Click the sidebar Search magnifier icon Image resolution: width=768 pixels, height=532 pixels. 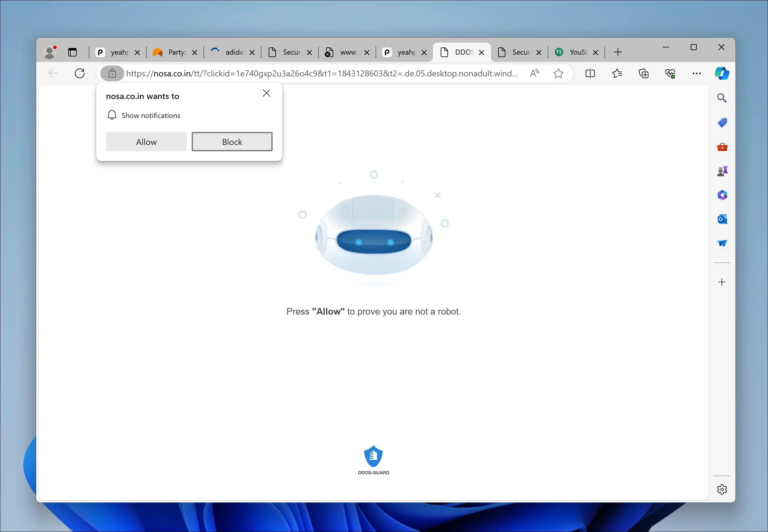tap(722, 98)
